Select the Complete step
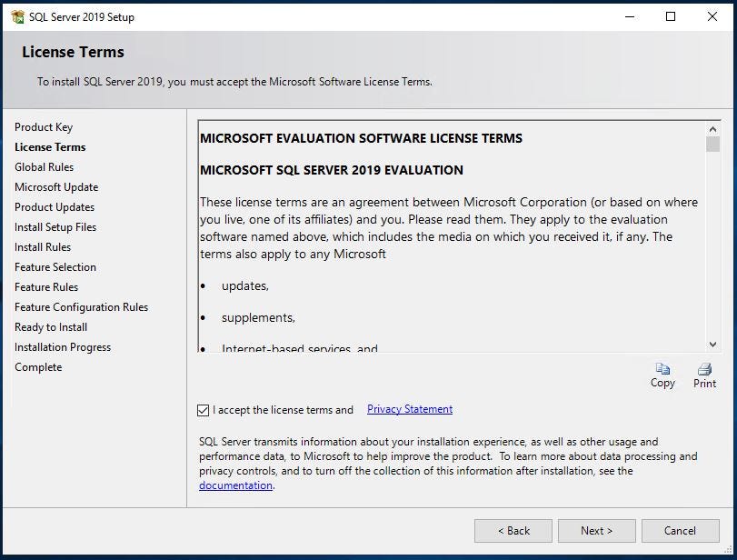Viewport: 737px width, 560px height. (38, 367)
